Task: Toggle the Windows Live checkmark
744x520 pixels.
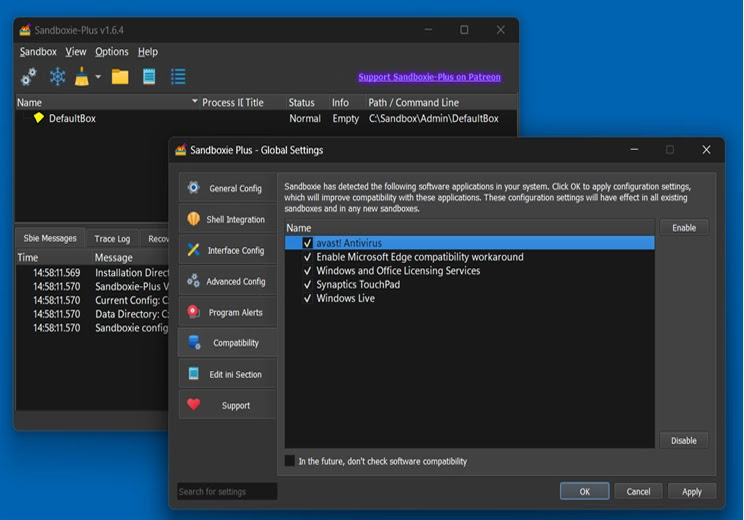Action: pyautogui.click(x=307, y=298)
